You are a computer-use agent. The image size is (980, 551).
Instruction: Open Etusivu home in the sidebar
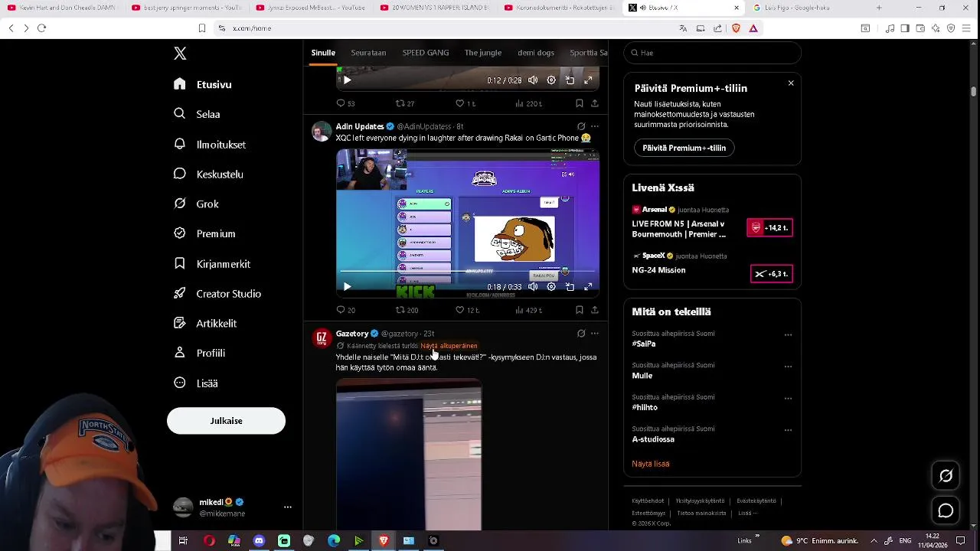(x=203, y=84)
